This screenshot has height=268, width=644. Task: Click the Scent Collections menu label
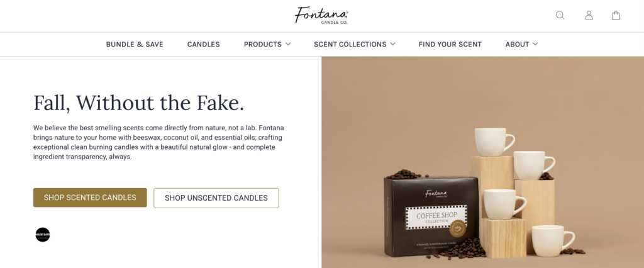(x=350, y=44)
